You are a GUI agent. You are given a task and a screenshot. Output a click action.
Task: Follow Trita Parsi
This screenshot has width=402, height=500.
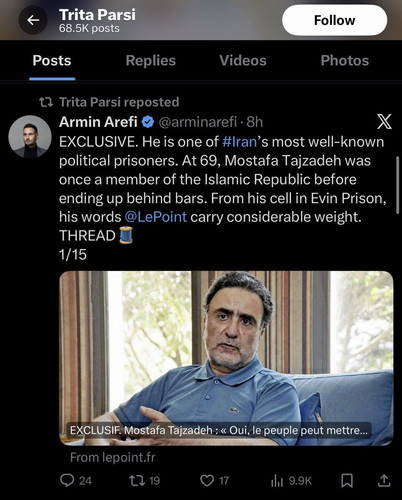334,20
